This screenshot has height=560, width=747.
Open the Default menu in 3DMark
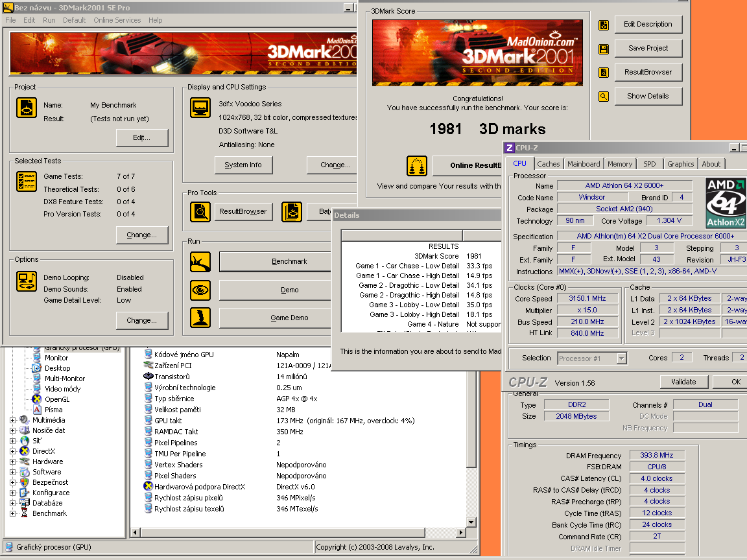75,20
